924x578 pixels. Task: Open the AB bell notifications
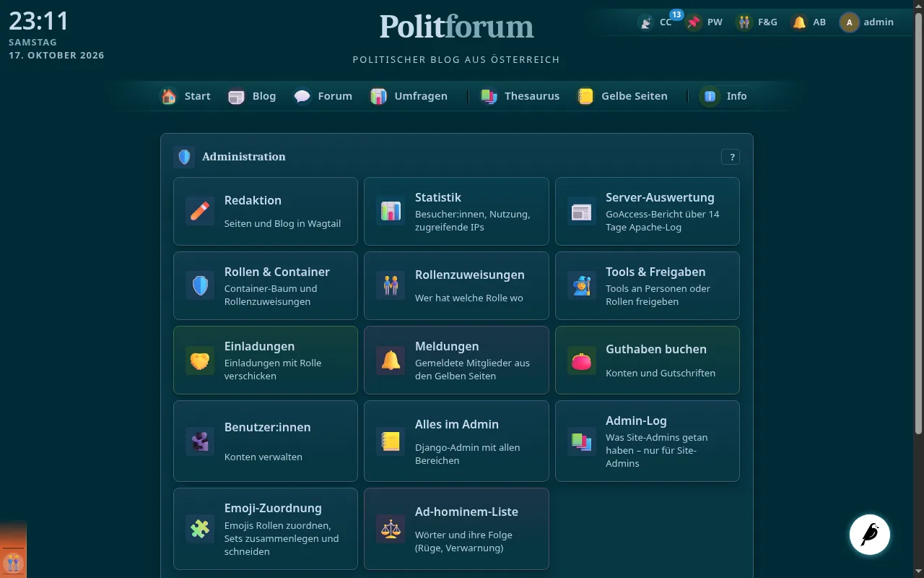click(x=808, y=22)
